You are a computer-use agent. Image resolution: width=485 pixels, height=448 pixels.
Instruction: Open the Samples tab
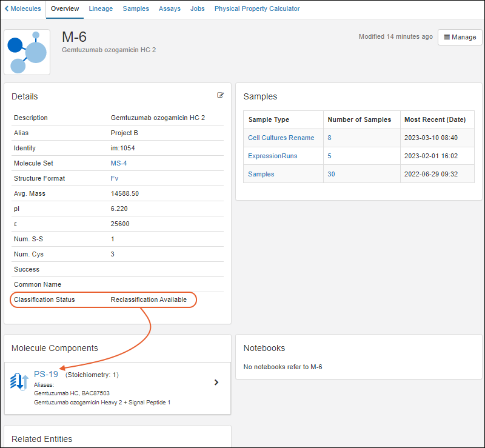(x=136, y=9)
